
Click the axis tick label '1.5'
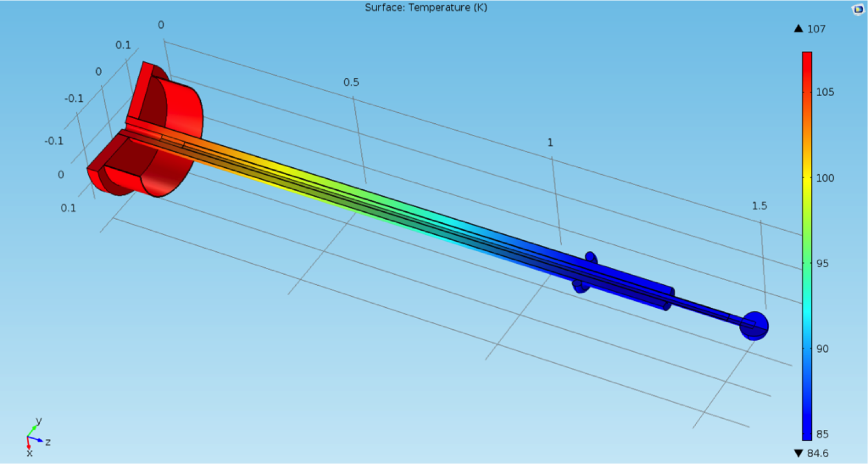760,206
